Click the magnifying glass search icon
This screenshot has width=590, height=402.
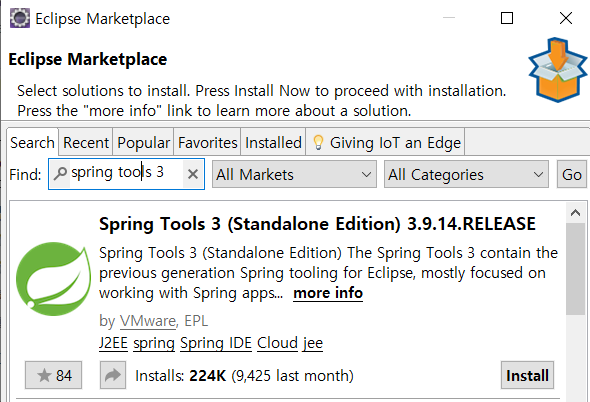60,174
